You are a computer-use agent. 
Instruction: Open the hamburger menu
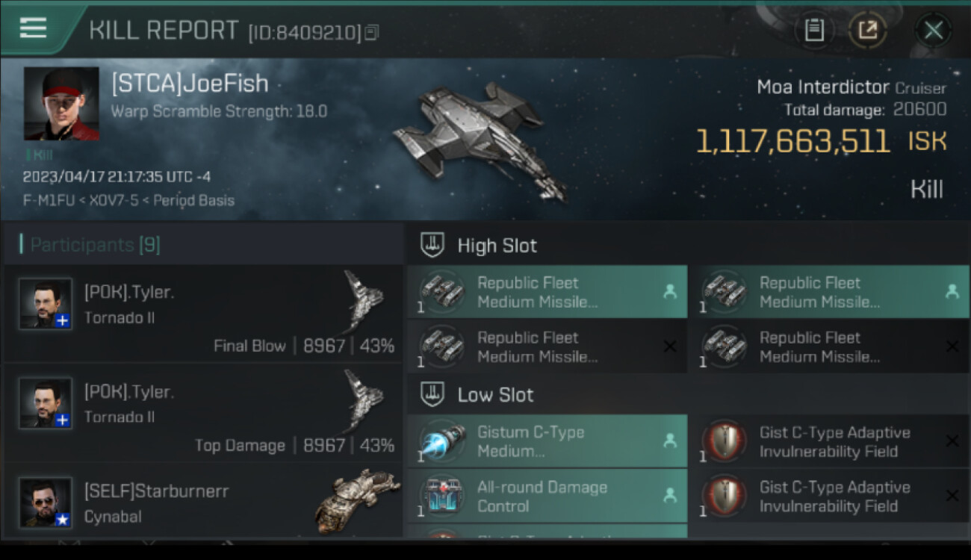click(x=33, y=28)
